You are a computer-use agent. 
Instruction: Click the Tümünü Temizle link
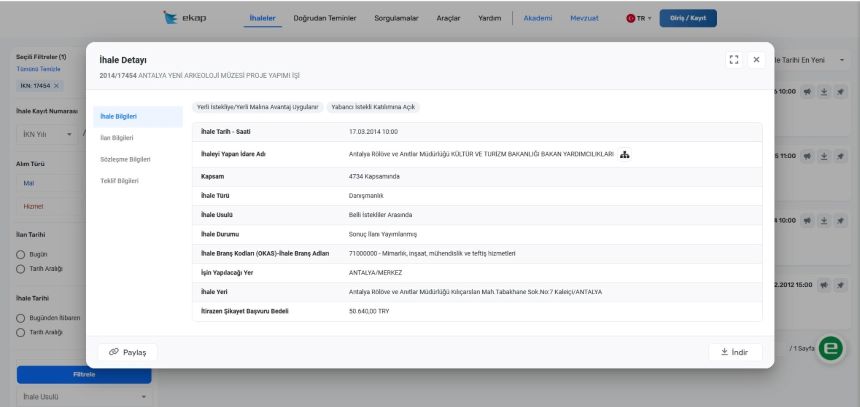(x=38, y=69)
